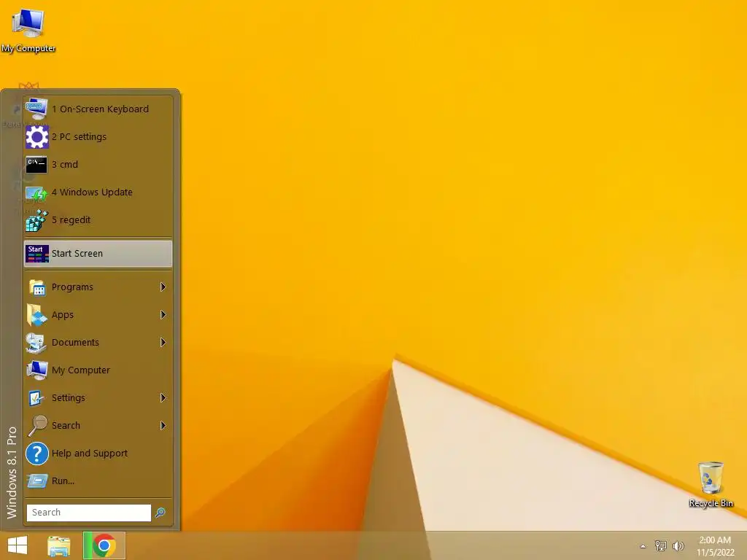Screen dimensions: 747x560
Task: Click into the start menu Search field
Action: pyautogui.click(x=88, y=513)
